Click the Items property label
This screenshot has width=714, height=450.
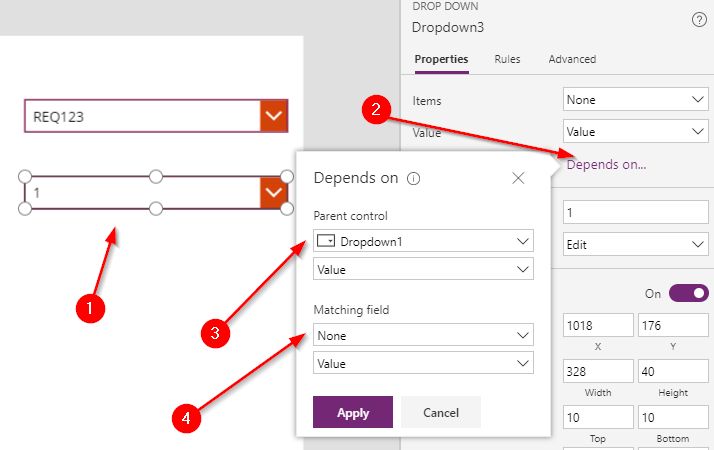pos(427,101)
